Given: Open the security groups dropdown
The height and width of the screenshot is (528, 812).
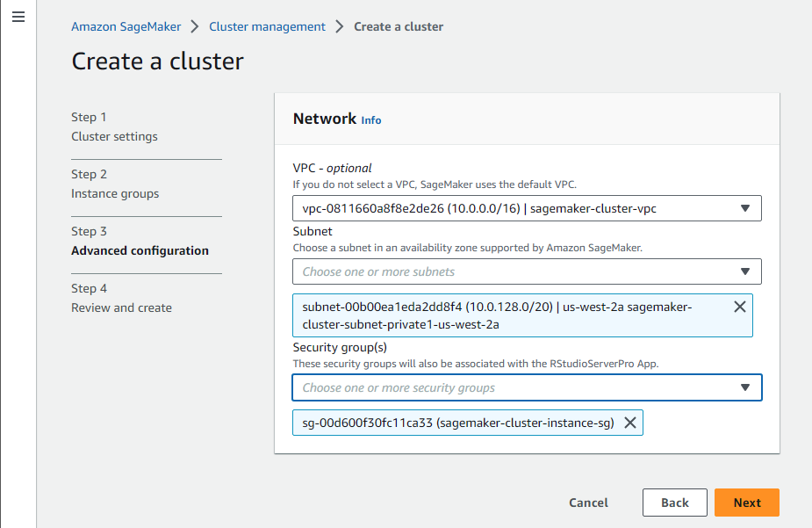Looking at the screenshot, I should coord(527,387).
